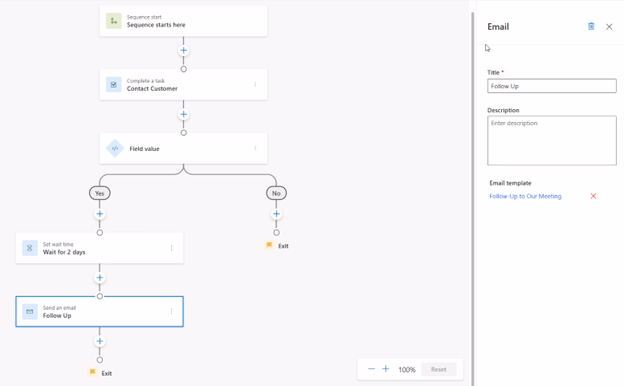Open more options for Contact Customer step
This screenshot has height=386, width=624.
pos(255,84)
